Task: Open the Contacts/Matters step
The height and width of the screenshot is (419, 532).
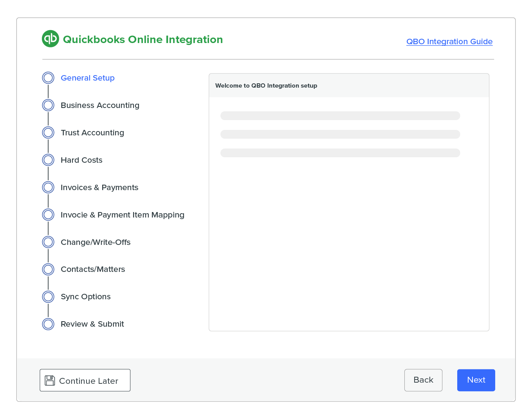Action: pos(48,269)
